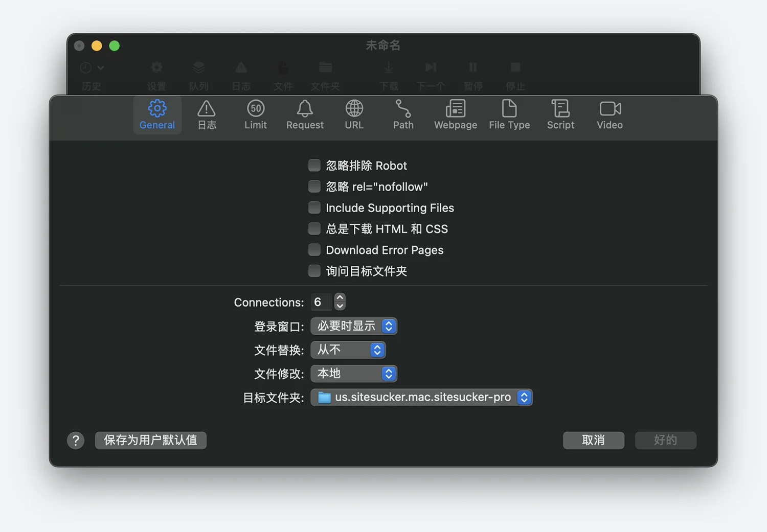
Task: Switch to the Limit settings tab
Action: 256,115
